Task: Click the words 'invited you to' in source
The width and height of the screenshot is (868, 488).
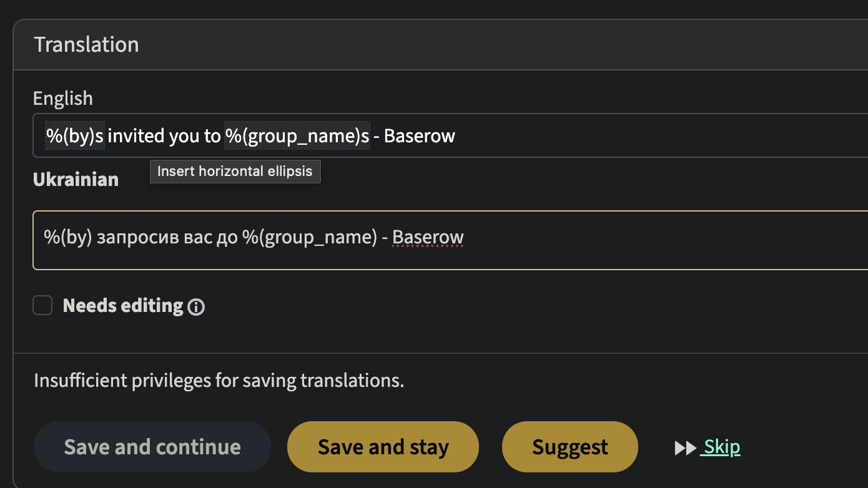Action: tap(164, 135)
